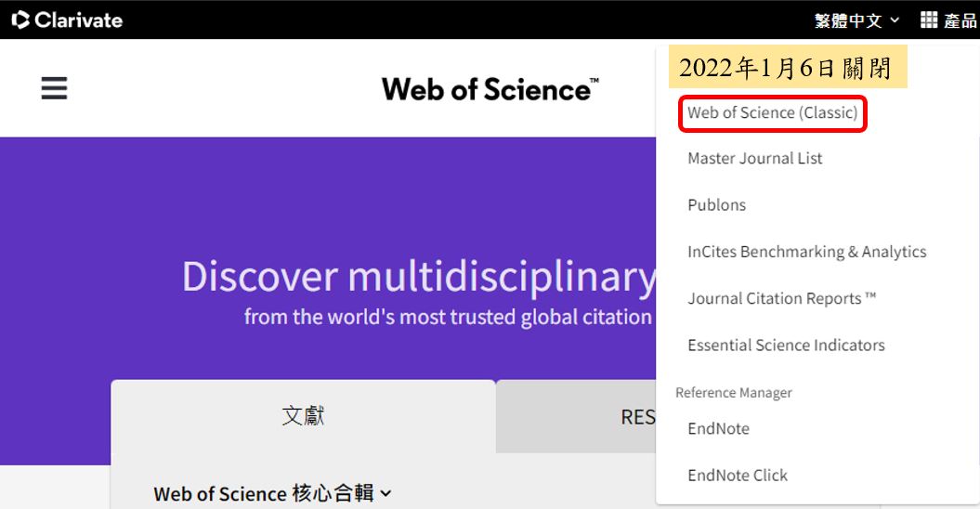This screenshot has width=980, height=509.
Task: Open Essential Science Indicators
Action: pyautogui.click(x=786, y=346)
